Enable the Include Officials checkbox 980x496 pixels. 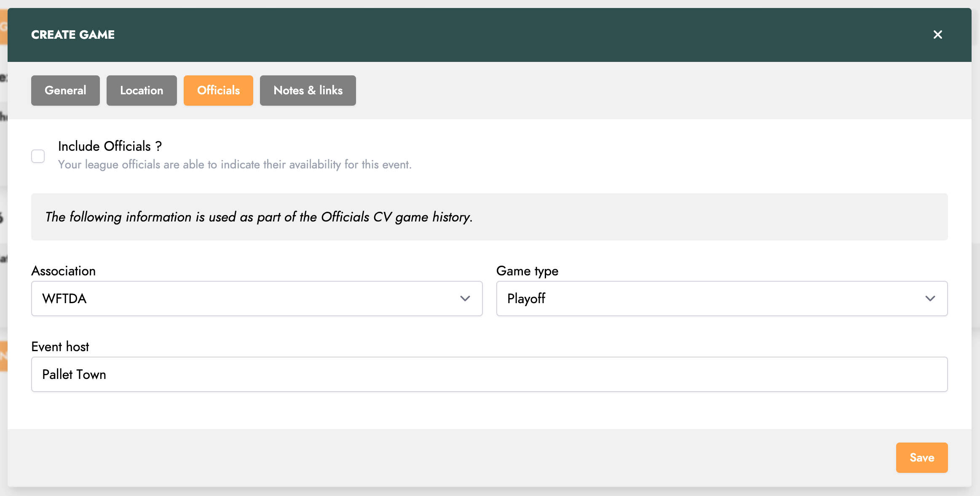tap(38, 156)
